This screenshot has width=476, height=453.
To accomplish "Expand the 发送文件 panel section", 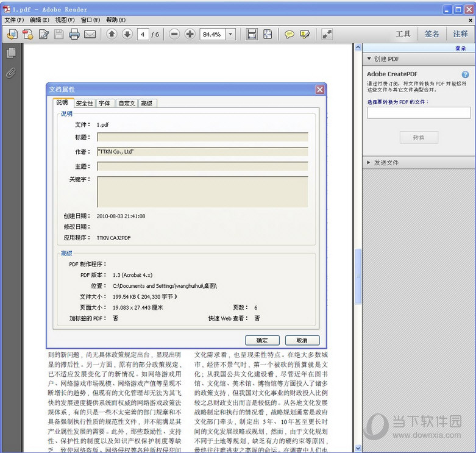I will (x=369, y=162).
